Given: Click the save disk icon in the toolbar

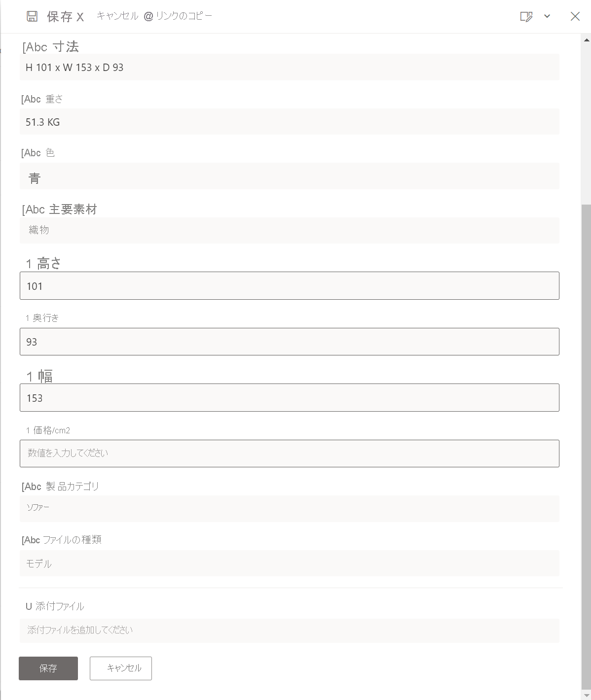Looking at the screenshot, I should 32,16.
